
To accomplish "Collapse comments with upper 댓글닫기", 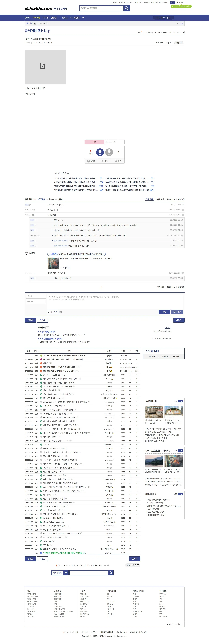I will pyautogui.click(x=171, y=200).
